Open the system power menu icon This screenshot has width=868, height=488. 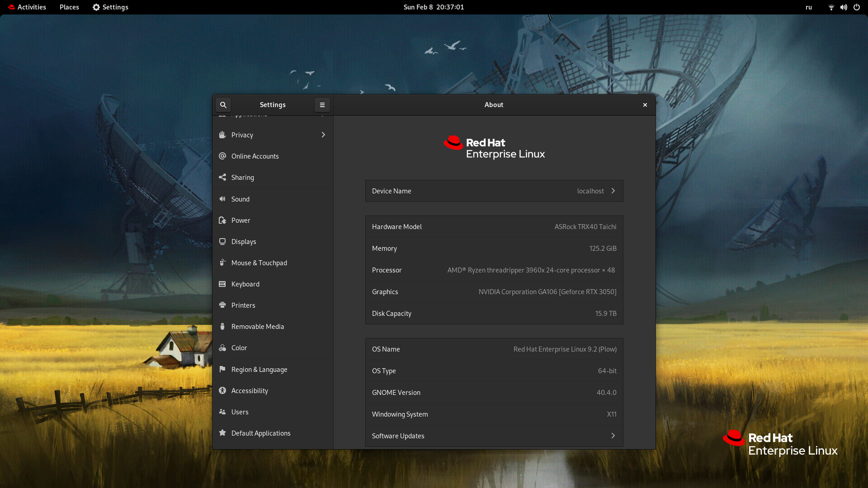[x=856, y=7]
